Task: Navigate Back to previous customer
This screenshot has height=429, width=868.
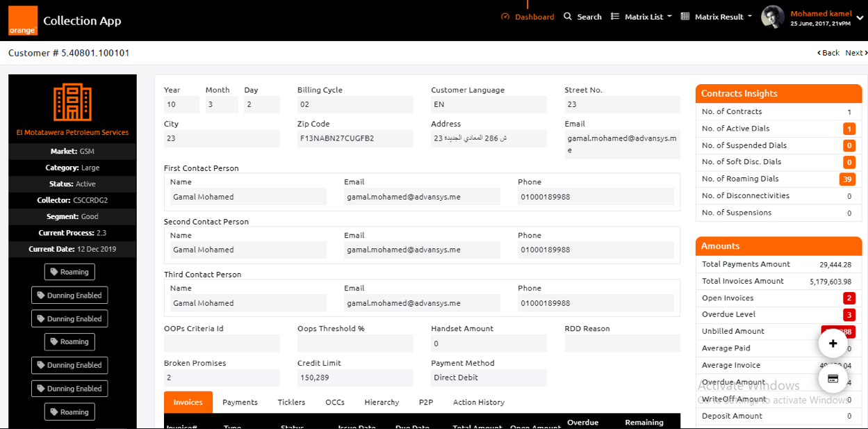Action: [828, 53]
